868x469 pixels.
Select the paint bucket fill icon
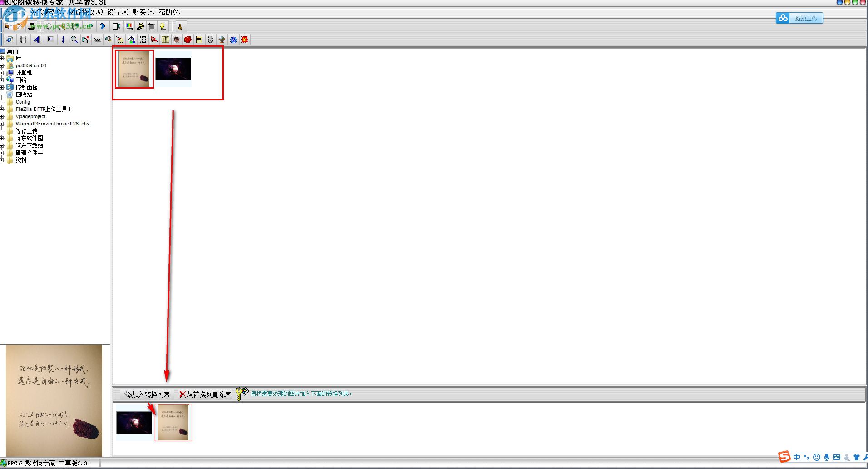(x=131, y=40)
